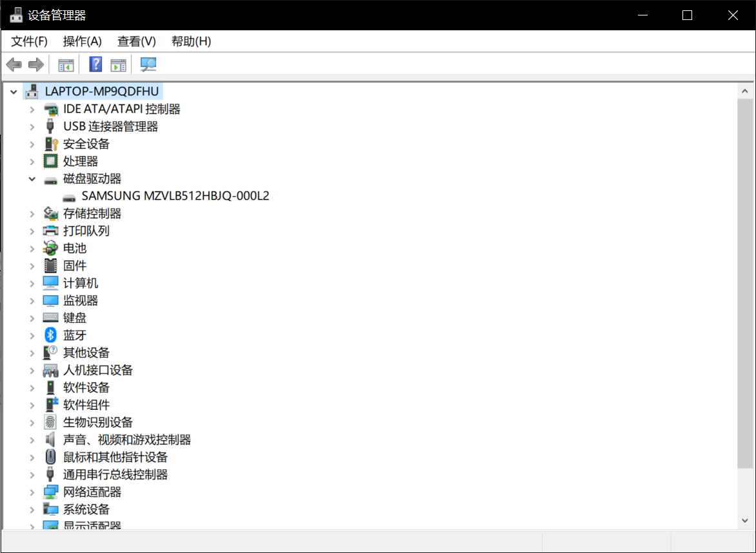Click the USB 连接器管理器 plug icon

tap(50, 126)
